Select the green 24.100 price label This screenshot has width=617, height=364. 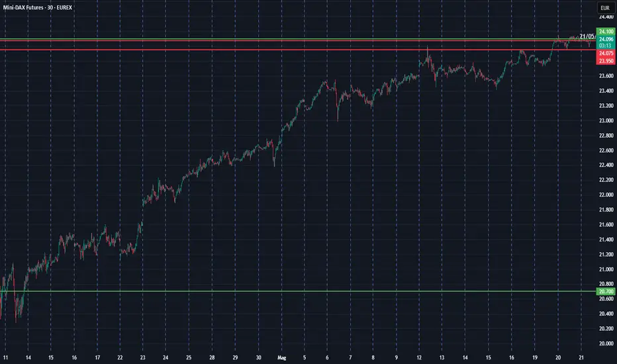tap(605, 32)
